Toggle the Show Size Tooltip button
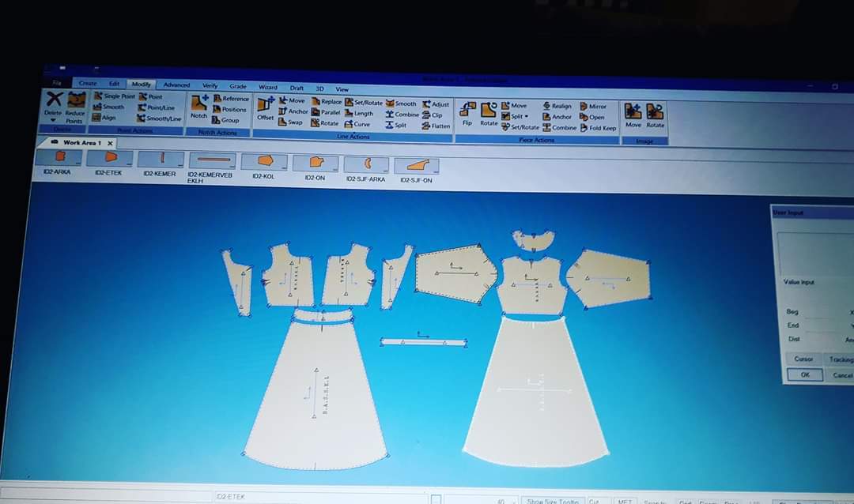 pyautogui.click(x=553, y=501)
